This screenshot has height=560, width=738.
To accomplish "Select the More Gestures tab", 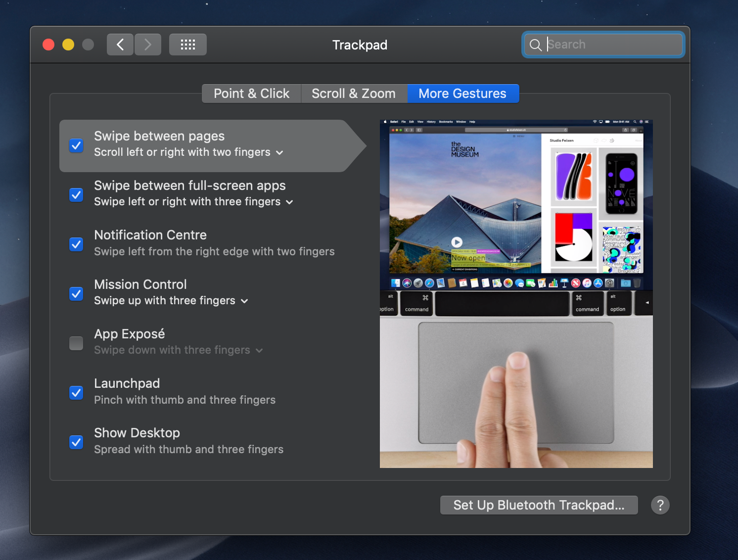I will point(462,93).
